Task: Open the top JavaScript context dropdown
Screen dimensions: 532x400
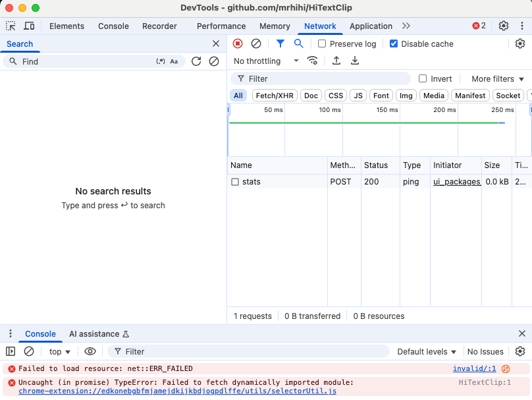Action: pyautogui.click(x=59, y=351)
